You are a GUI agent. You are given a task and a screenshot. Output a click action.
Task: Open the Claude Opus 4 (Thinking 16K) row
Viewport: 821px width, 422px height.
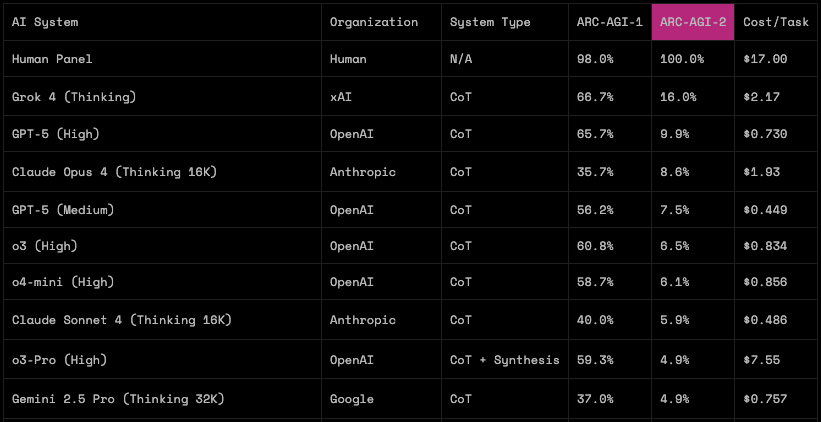(x=114, y=172)
